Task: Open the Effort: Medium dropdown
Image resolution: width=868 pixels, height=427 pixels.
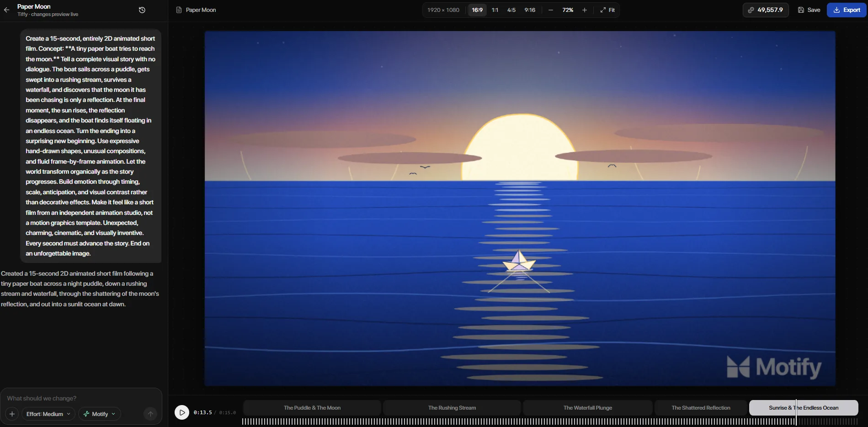Action: click(x=48, y=414)
